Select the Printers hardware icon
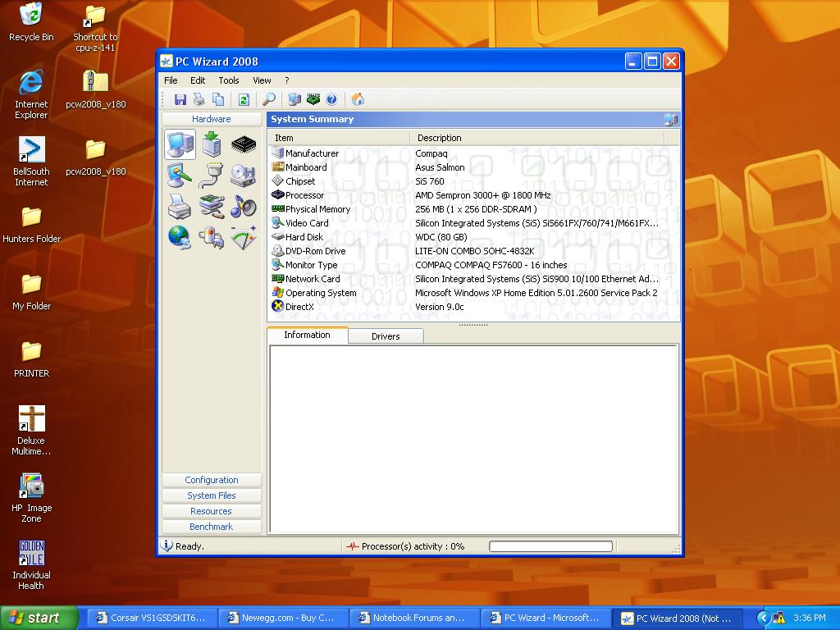 (180, 207)
